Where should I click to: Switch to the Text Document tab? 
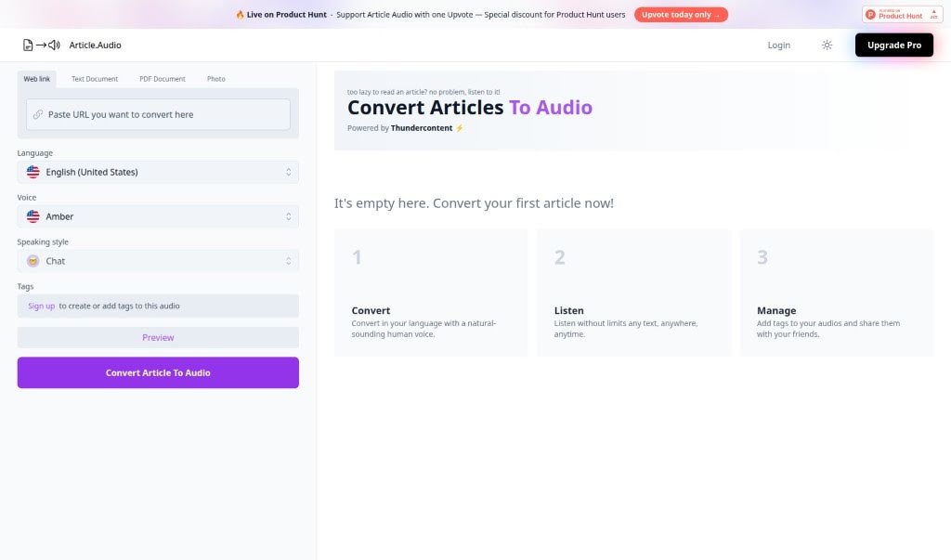[x=94, y=78]
